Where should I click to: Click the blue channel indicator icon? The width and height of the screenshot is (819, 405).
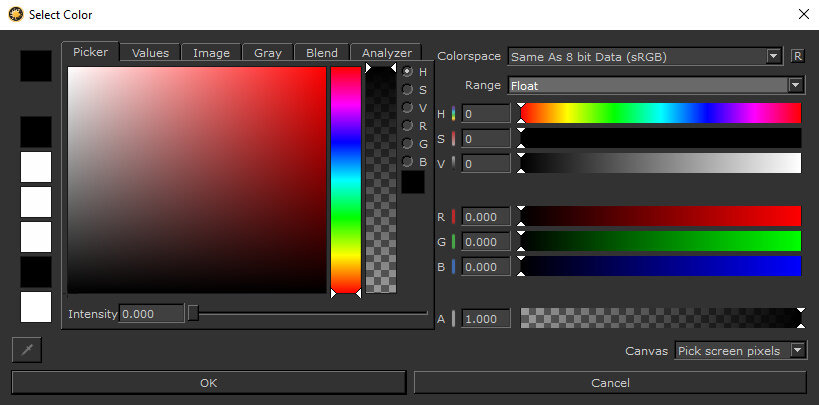coord(454,267)
